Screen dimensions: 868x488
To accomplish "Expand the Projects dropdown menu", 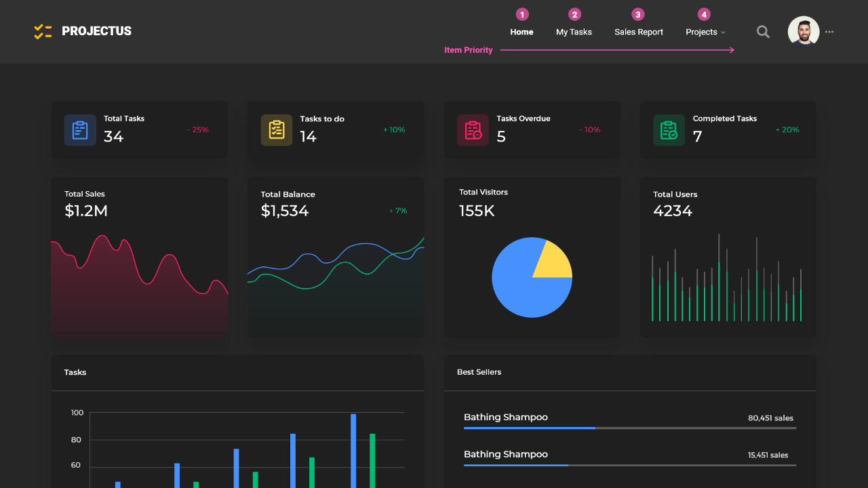I will [705, 32].
